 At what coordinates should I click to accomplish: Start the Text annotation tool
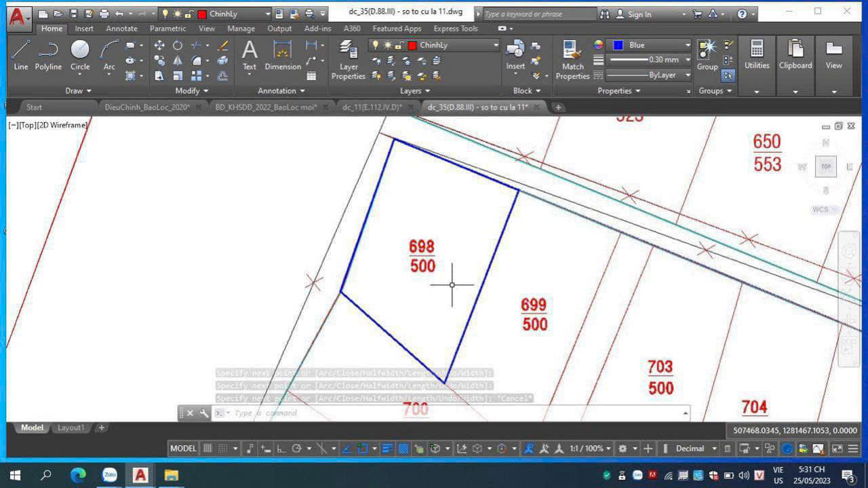pyautogui.click(x=250, y=54)
